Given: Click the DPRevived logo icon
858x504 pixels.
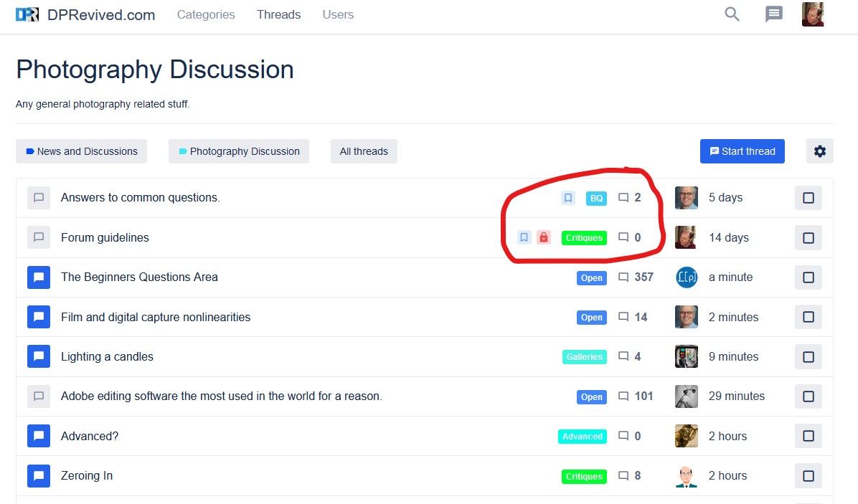Looking at the screenshot, I should click(27, 14).
